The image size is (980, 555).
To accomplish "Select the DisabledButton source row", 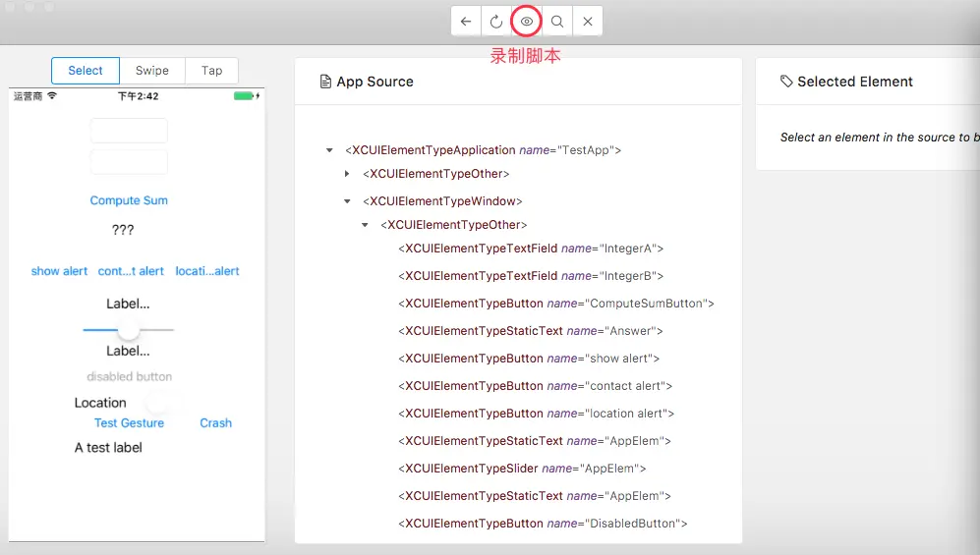I will 543,524.
